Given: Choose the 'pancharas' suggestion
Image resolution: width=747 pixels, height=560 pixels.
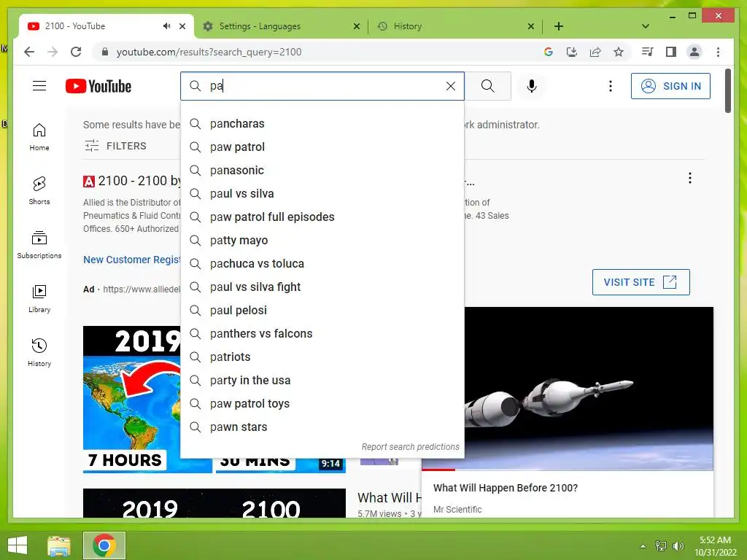Looking at the screenshot, I should (322, 124).
